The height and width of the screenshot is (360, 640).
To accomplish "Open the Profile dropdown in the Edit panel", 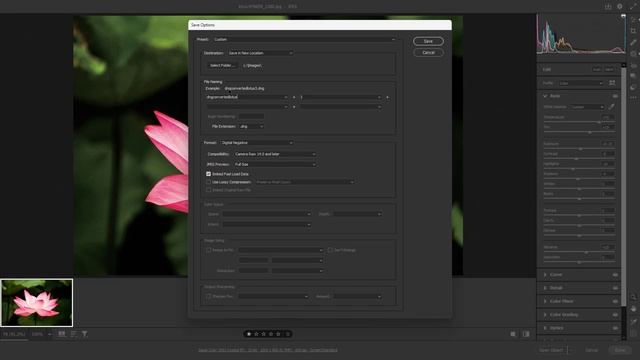I will (580, 83).
